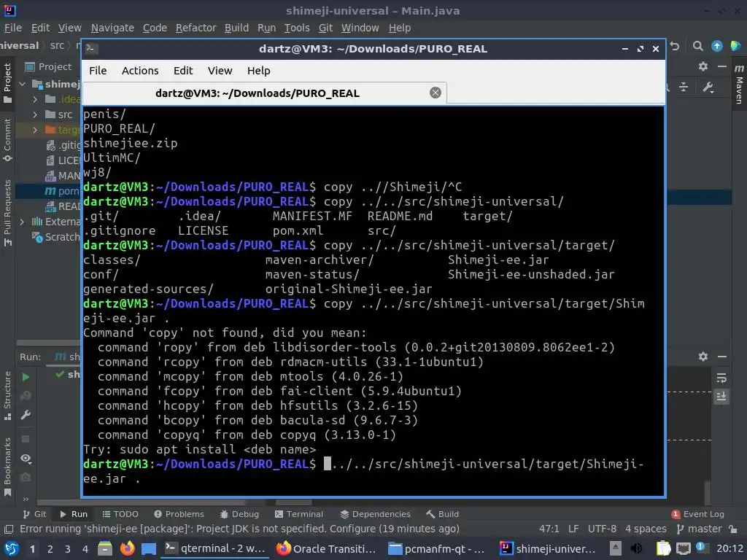
Task: Toggle soft-wrap in Run console
Action: 721,378
